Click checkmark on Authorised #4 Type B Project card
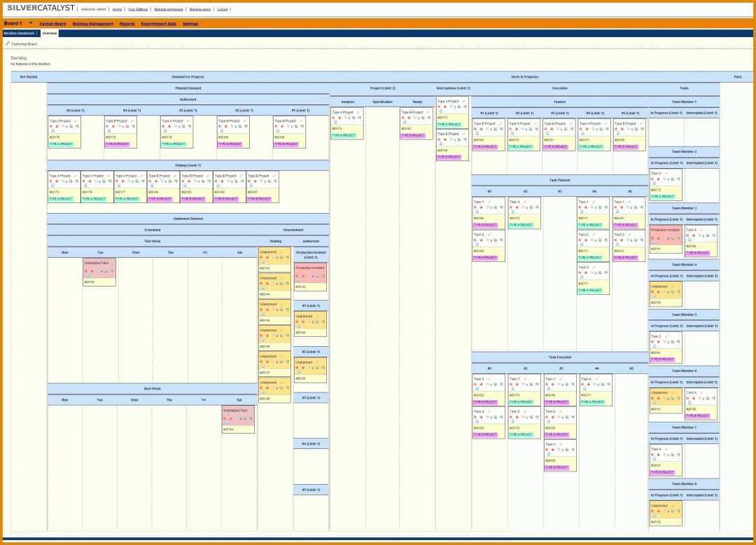The image size is (756, 545). point(132,121)
